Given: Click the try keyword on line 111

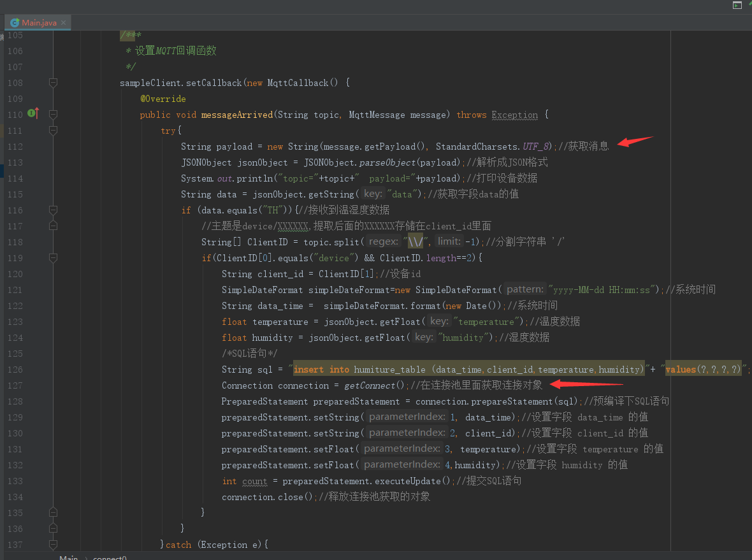Looking at the screenshot, I should click(168, 131).
